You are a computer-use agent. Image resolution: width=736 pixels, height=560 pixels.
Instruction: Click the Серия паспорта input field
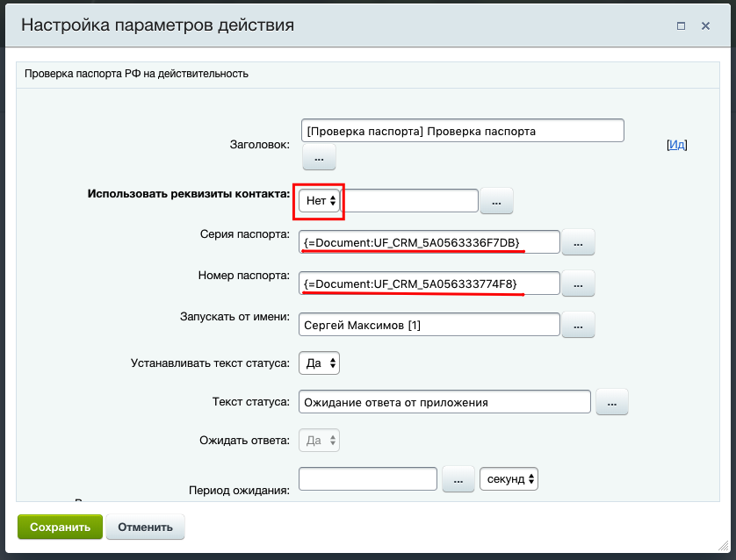coord(429,242)
